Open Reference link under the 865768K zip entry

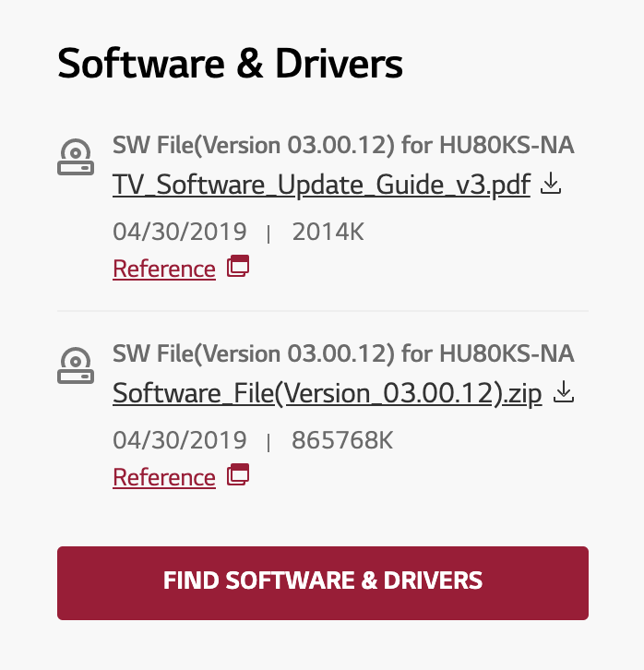click(x=164, y=477)
